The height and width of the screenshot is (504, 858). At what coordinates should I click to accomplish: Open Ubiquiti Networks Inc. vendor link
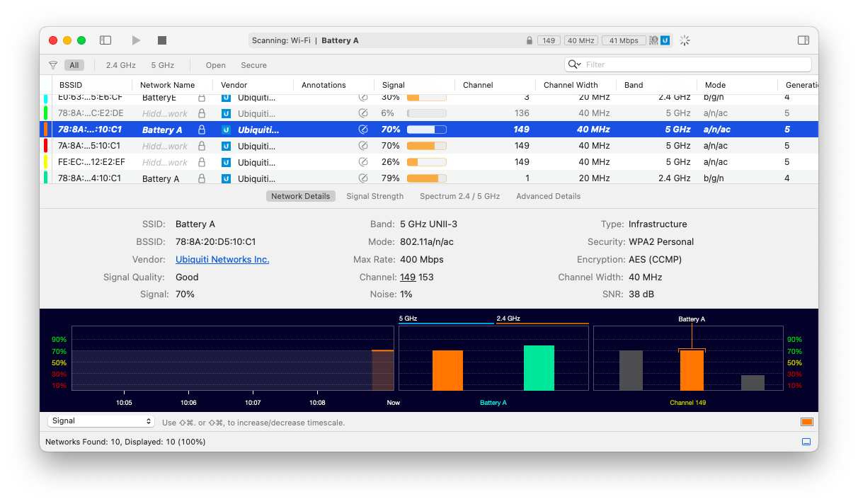coord(222,260)
